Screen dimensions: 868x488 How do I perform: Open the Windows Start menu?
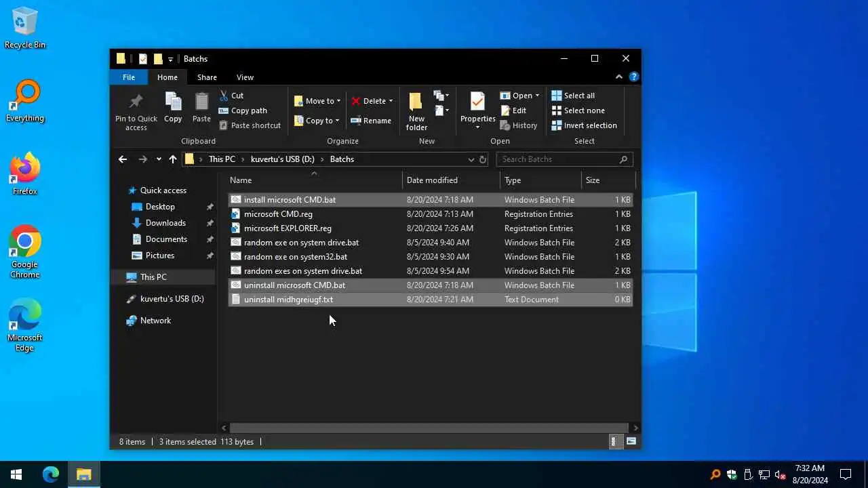pyautogui.click(x=16, y=474)
